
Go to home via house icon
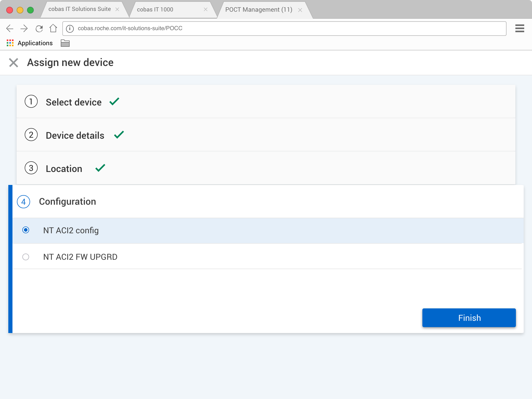tap(53, 28)
